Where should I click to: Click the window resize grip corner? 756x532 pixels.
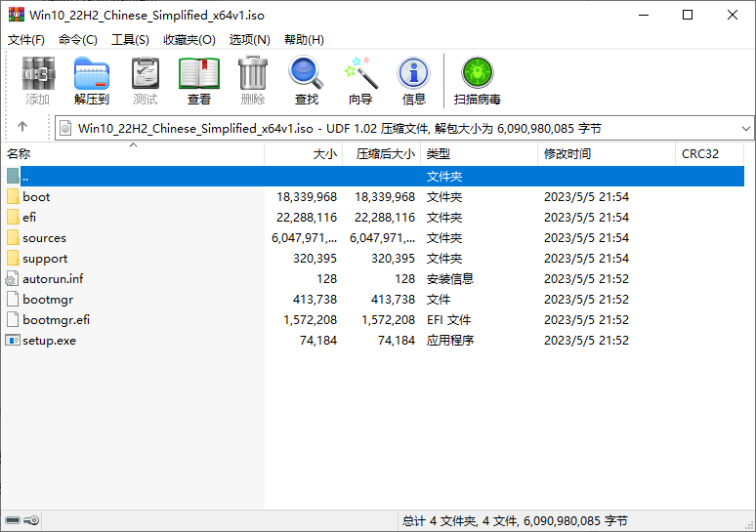(x=749, y=525)
